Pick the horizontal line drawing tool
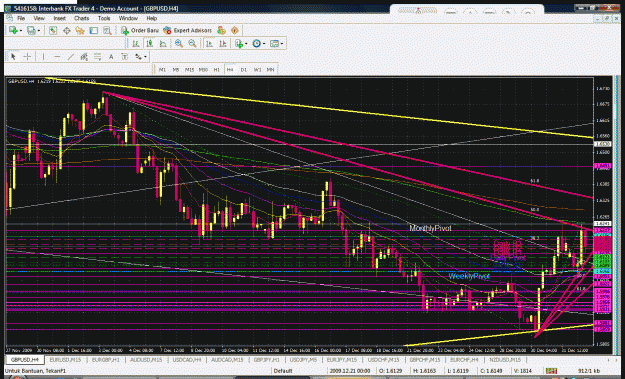Image resolution: width=625 pixels, height=379 pixels. pos(57,57)
